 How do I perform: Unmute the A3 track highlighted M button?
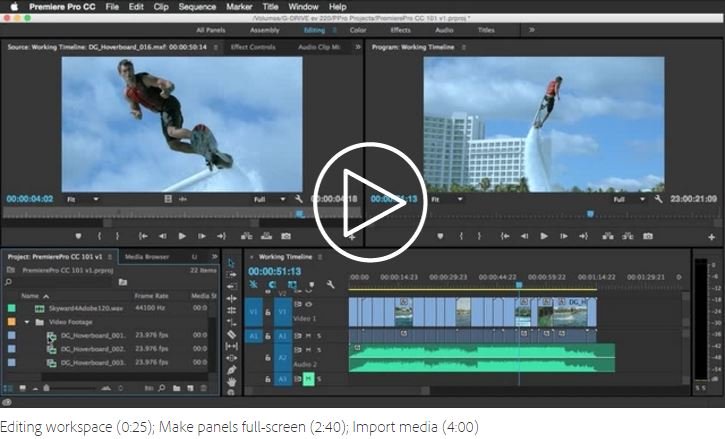(x=308, y=379)
